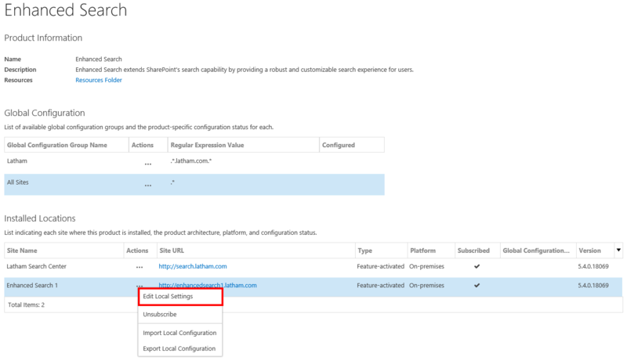Open the Resources Folder link
The width and height of the screenshot is (627, 364).
click(98, 80)
